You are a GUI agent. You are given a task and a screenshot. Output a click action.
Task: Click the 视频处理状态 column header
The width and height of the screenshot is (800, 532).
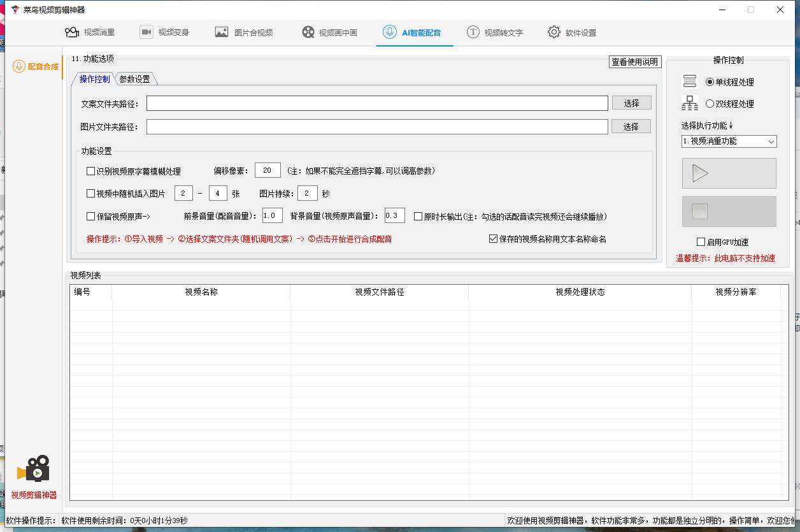click(x=580, y=292)
